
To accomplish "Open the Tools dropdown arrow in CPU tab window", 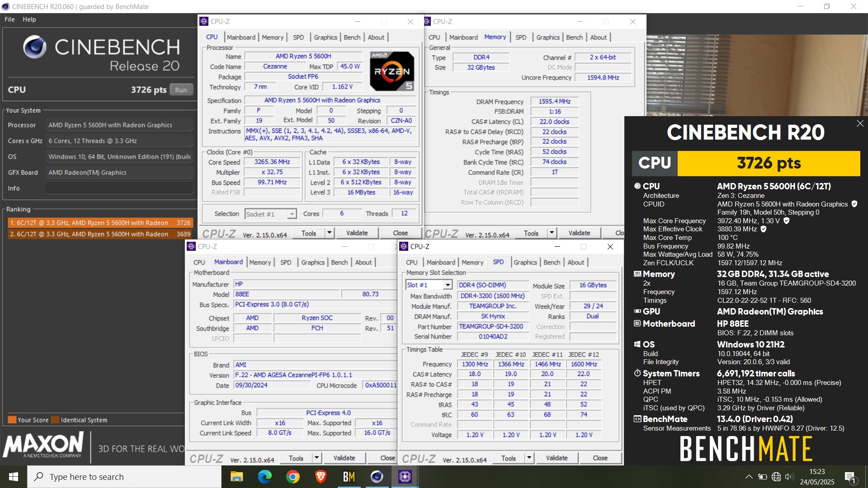I will point(329,233).
